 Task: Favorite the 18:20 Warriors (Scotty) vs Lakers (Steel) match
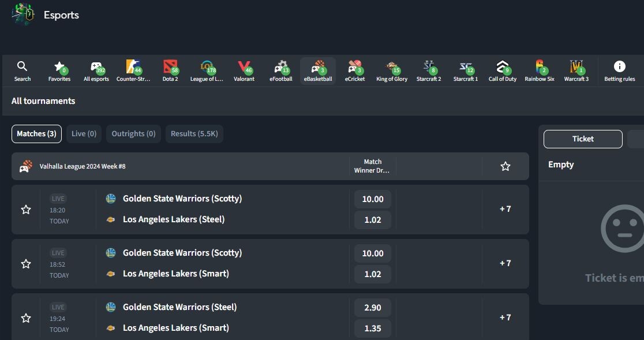tap(26, 210)
